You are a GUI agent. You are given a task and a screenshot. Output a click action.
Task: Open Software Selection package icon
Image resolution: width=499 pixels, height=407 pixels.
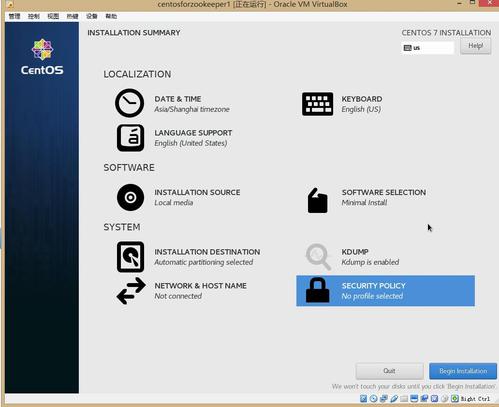[317, 200]
